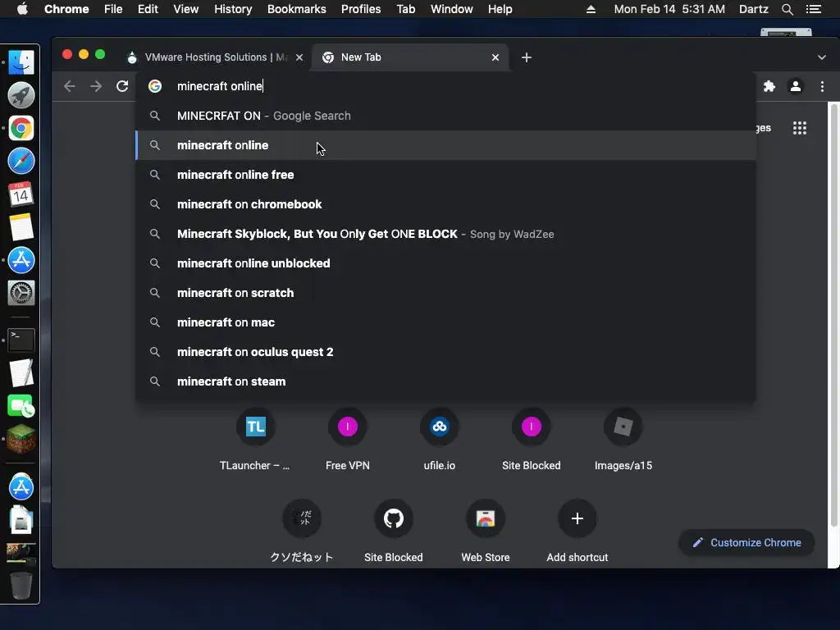Open Safari from the Dock
Image resolution: width=840 pixels, height=630 pixels.
click(x=21, y=162)
